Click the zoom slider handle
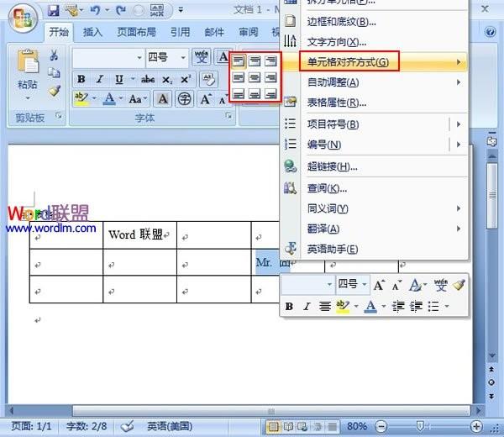The image size is (504, 437). pos(420,426)
